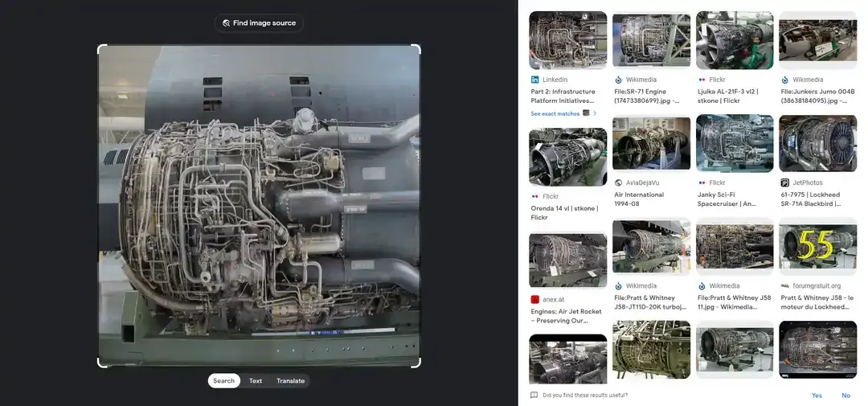The height and width of the screenshot is (406, 868).
Task: Answer Yes to results useful question
Action: coord(817,396)
